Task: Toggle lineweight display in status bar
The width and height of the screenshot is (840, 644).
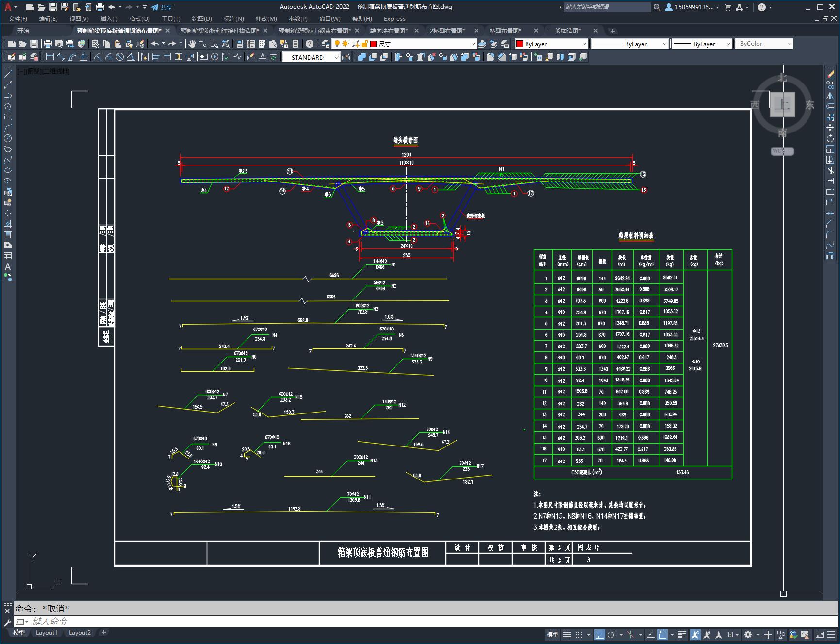Action: [x=682, y=634]
